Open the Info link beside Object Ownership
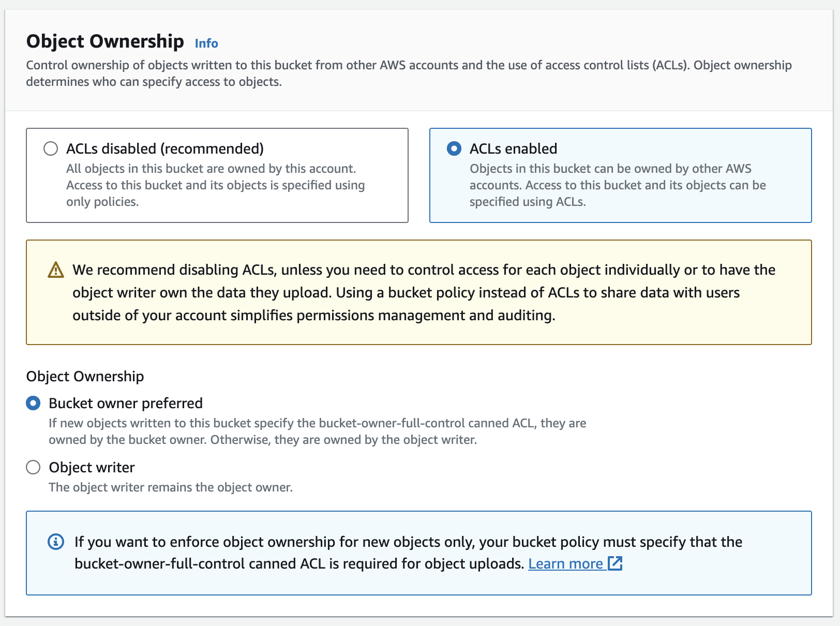The image size is (840, 626). (206, 43)
